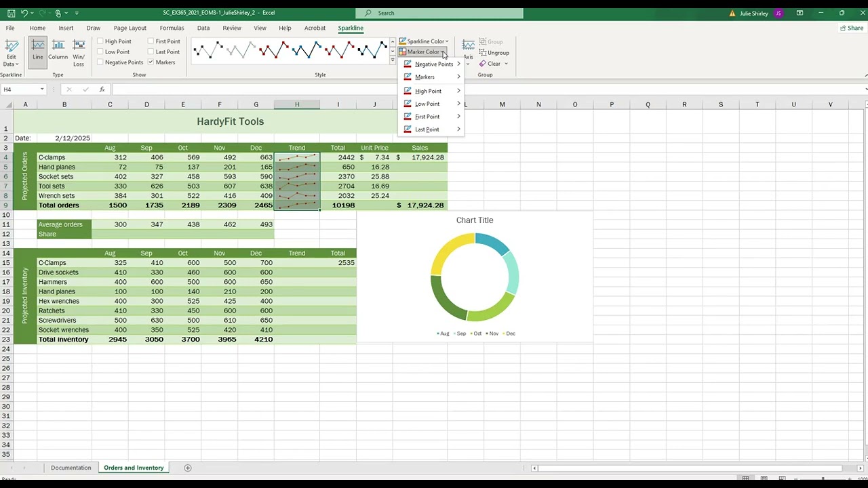The image size is (868, 488).
Task: Select column H header
Action: pyautogui.click(x=297, y=104)
